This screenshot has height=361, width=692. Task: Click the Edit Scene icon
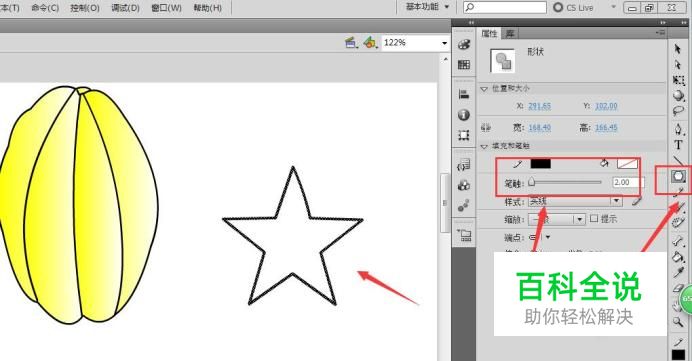pos(351,43)
